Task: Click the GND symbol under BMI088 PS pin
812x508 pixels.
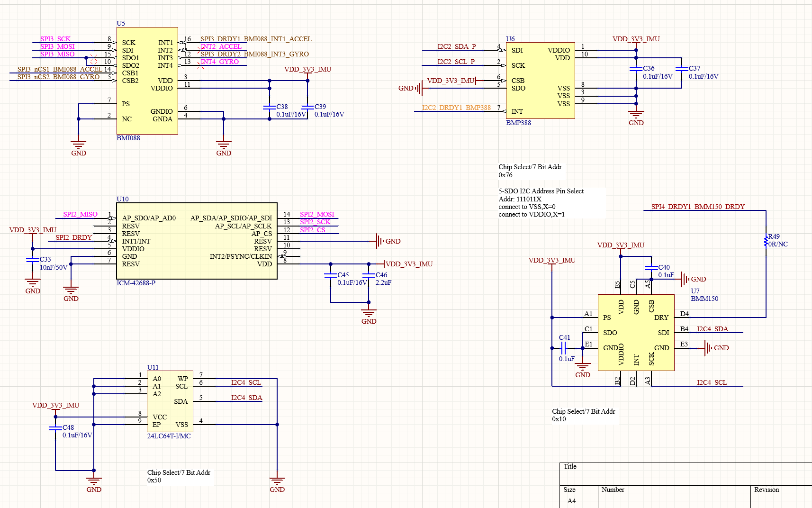Action: point(79,148)
